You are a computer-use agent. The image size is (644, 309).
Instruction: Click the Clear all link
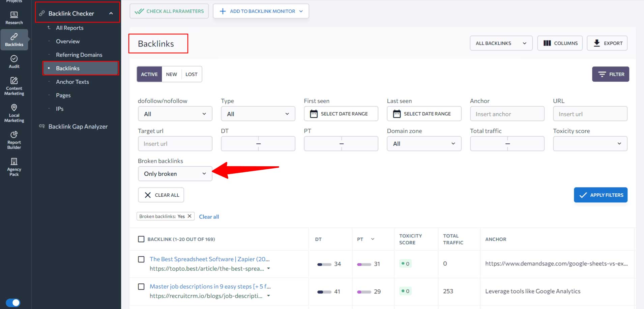[209, 217]
